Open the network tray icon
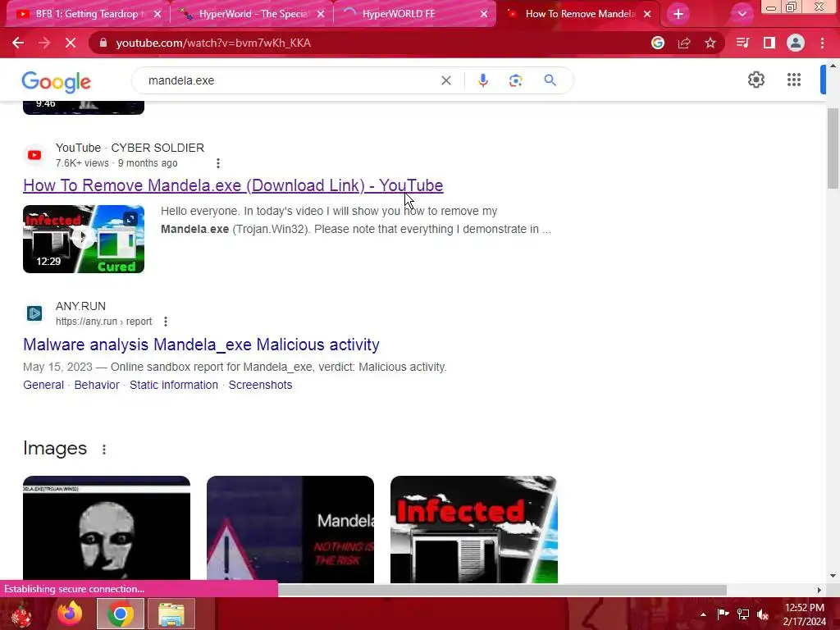 pos(743,614)
